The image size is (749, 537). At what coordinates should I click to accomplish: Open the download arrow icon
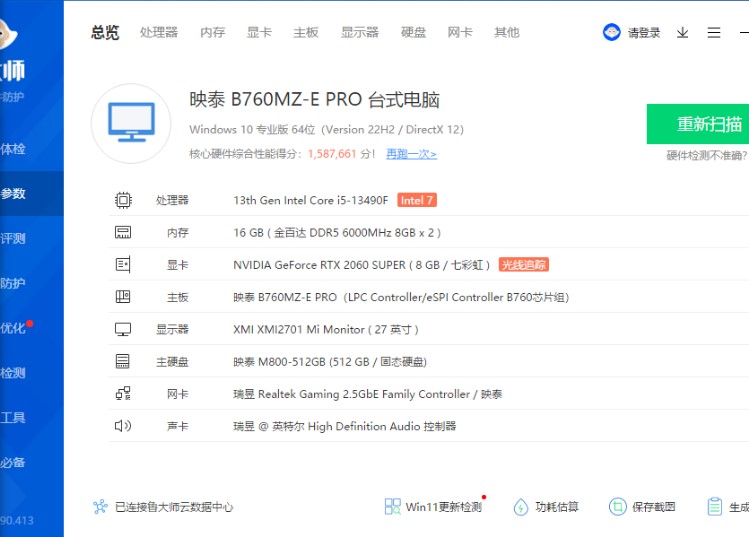(683, 32)
